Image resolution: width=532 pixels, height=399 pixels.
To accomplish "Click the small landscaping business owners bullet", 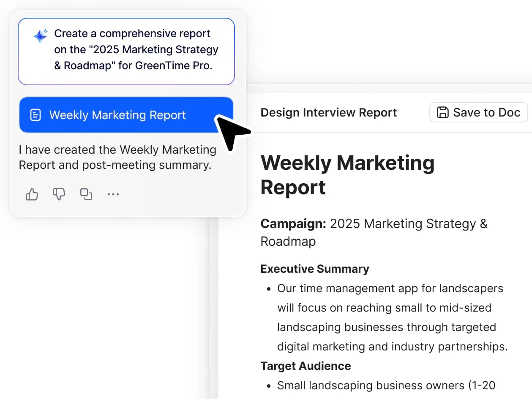I will pos(386,385).
